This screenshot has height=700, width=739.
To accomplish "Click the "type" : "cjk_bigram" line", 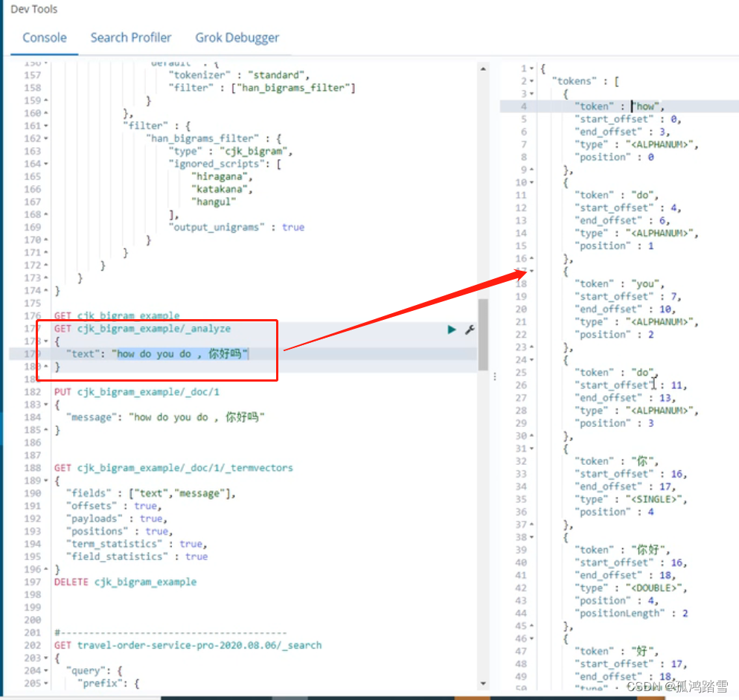I will 231,151.
